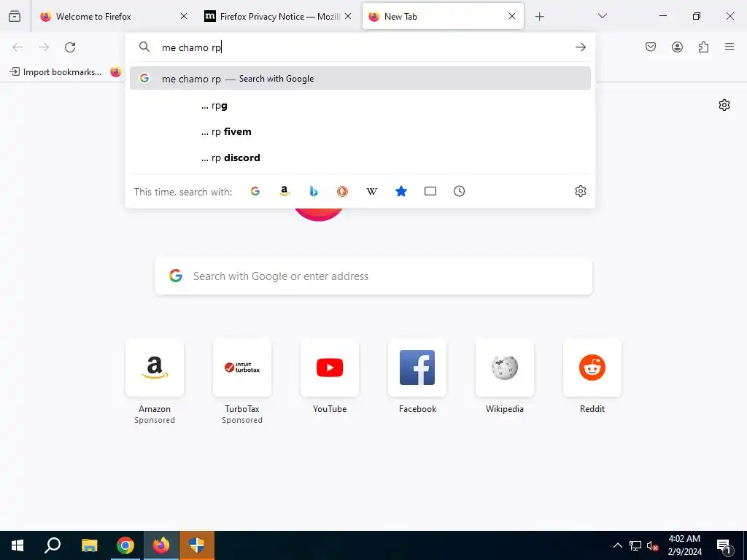Viewport: 747px width, 560px height.
Task: Launch Google Chrome from taskbar
Action: 125,545
